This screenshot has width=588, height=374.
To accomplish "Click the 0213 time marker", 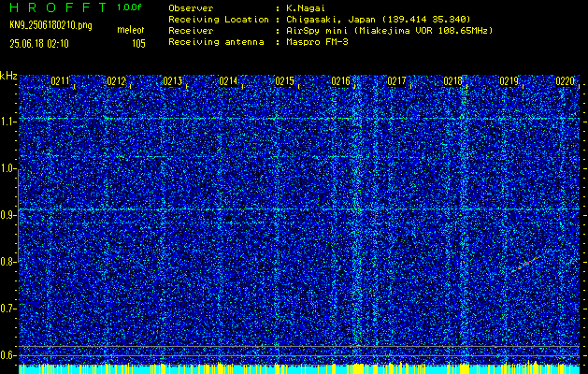I will (x=172, y=81).
